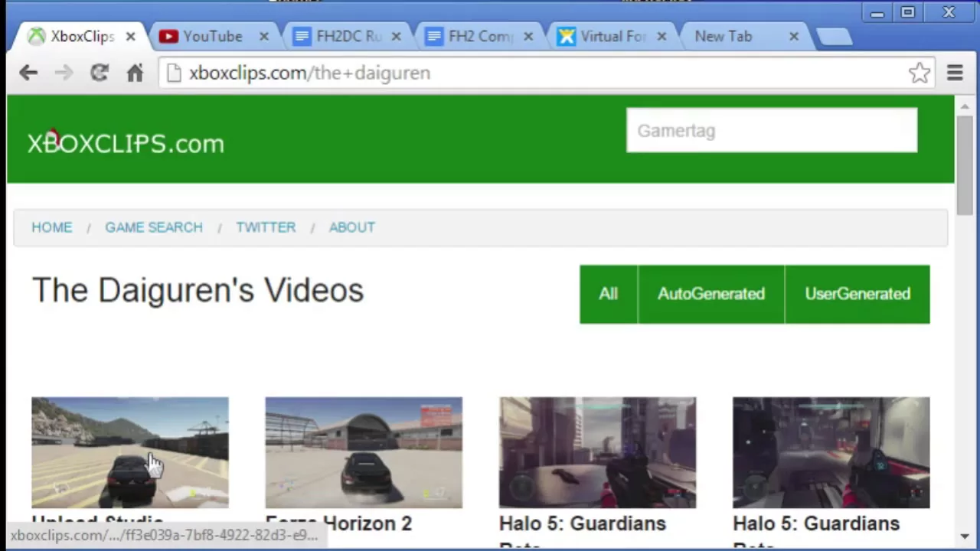Open the fourth thumbnail, a Halo 5 clip
The image size is (980, 551).
831,452
